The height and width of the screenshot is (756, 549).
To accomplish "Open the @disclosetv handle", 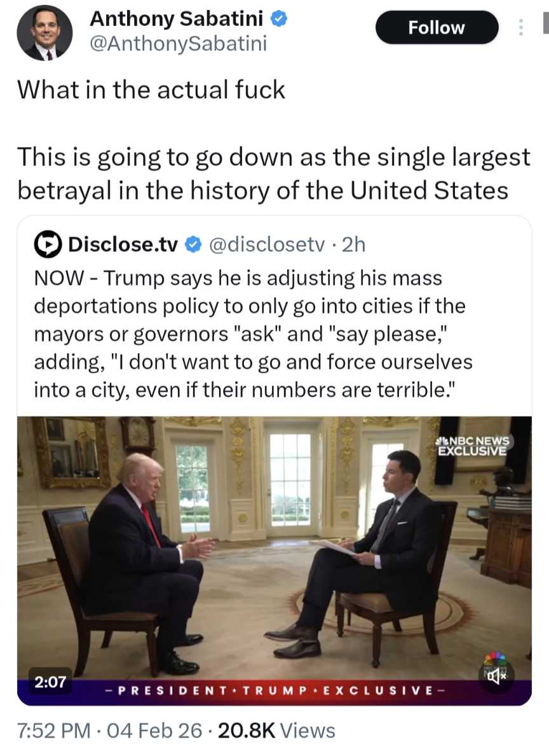I will point(267,244).
